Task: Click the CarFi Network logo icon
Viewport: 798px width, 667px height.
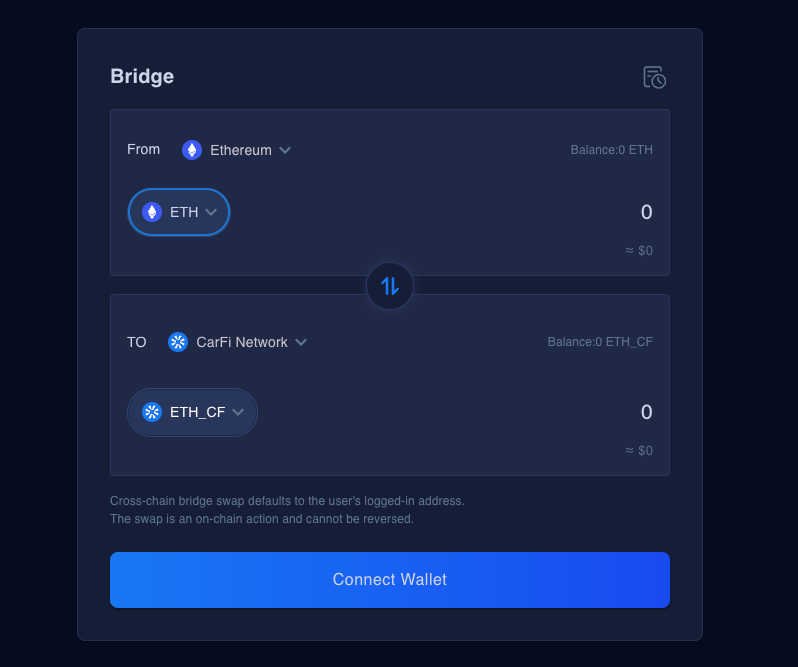Action: [x=178, y=342]
